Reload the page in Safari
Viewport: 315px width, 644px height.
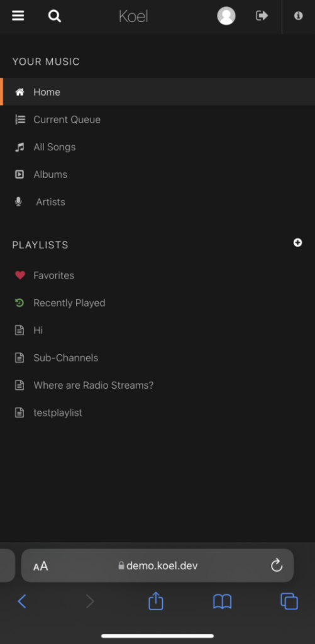coord(277,565)
